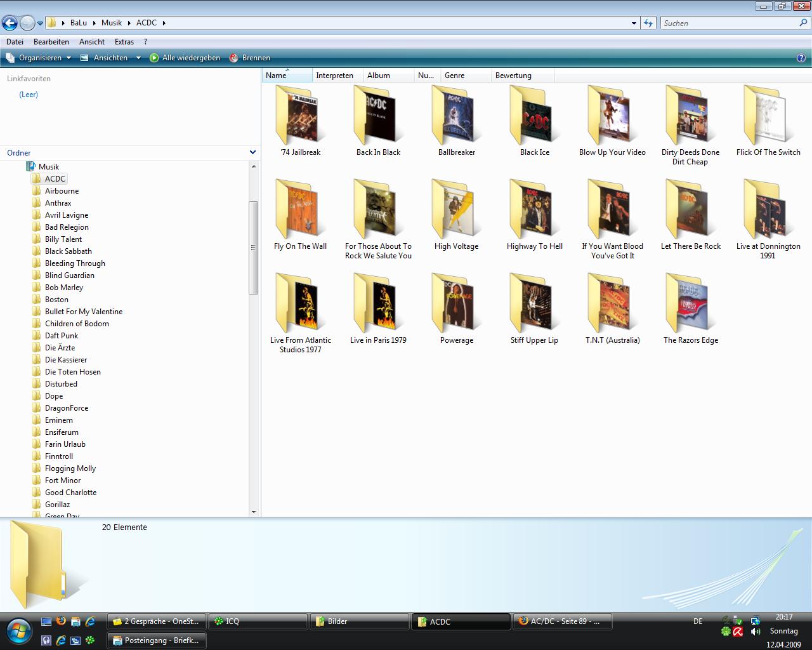Screen dimensions: 812x650
Task: Click Alle wiedergeben button
Action: click(x=185, y=58)
